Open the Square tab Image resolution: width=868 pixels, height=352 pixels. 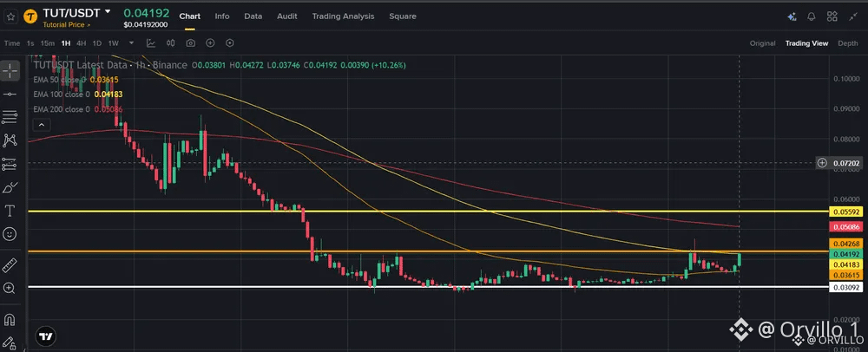pos(403,16)
